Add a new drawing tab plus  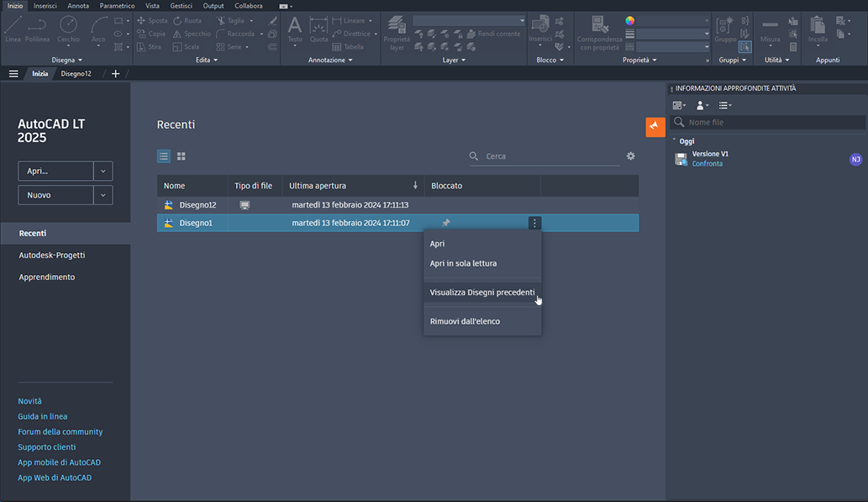(x=115, y=74)
